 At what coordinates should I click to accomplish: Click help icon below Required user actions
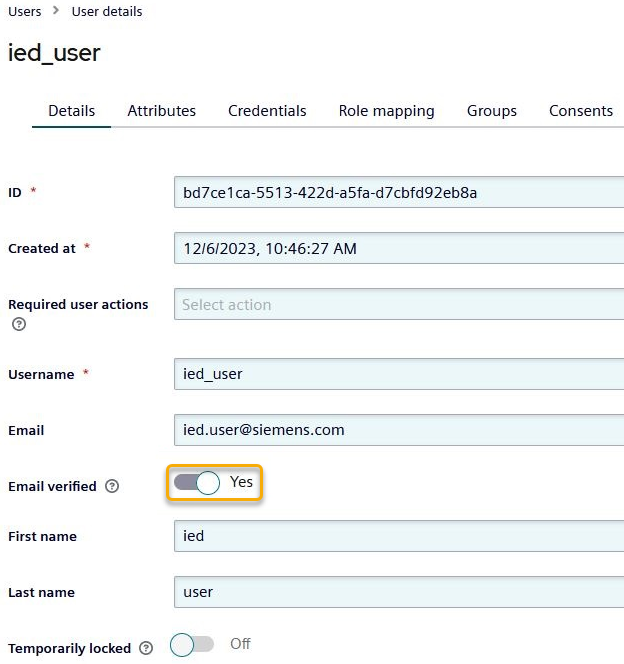pyautogui.click(x=19, y=325)
